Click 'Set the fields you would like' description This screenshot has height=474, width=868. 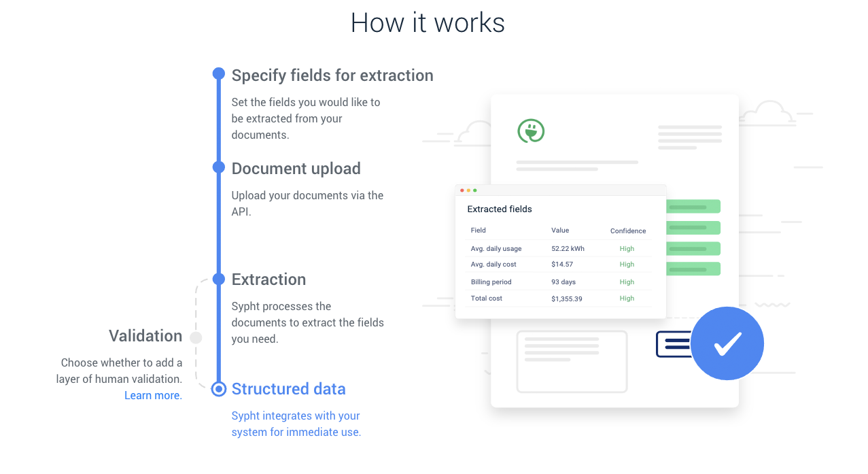click(x=306, y=118)
